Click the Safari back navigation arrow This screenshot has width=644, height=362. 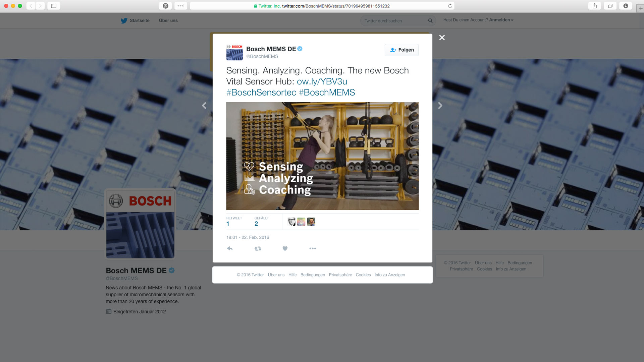31,6
